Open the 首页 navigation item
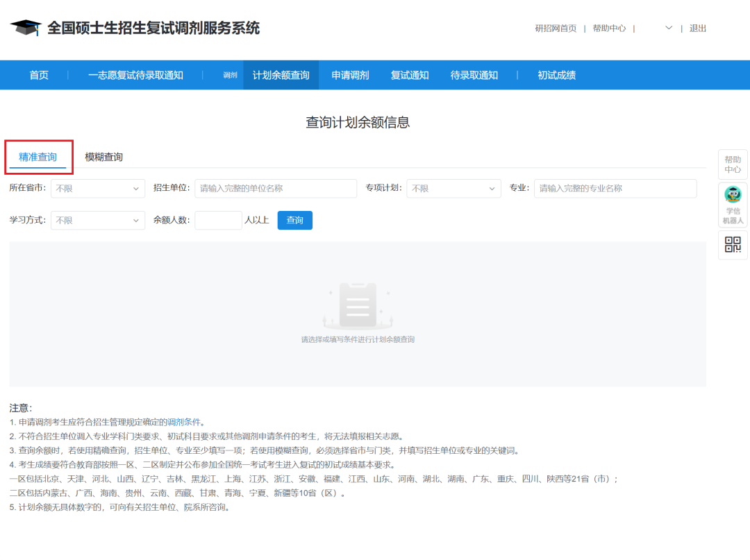Viewport: 750px width, 560px height. [x=38, y=74]
